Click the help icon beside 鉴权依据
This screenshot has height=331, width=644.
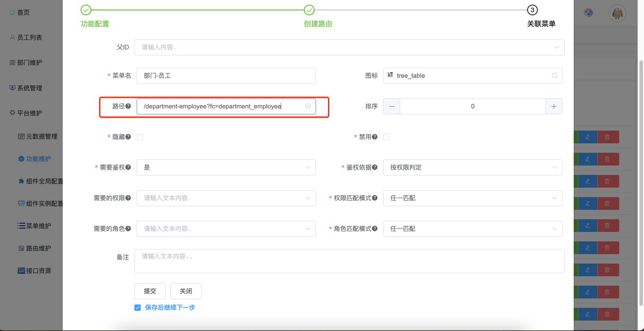(375, 168)
